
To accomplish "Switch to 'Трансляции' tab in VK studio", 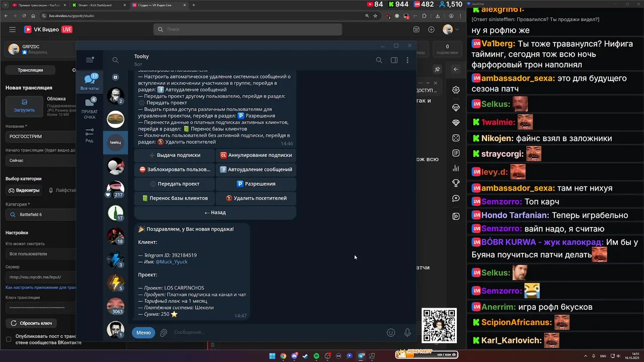I will coord(30,70).
